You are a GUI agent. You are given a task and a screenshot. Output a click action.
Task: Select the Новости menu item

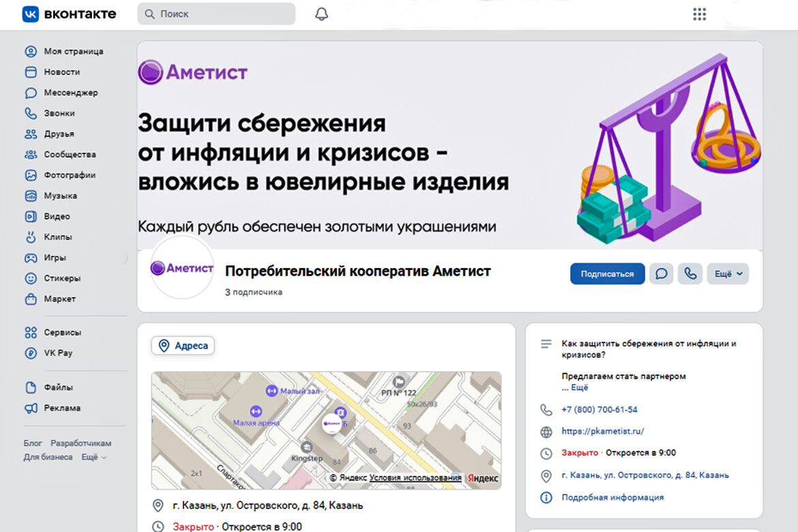pyautogui.click(x=61, y=72)
